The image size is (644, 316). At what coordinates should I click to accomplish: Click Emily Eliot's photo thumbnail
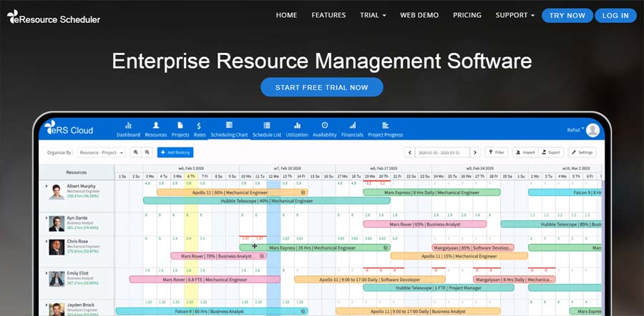(x=57, y=279)
